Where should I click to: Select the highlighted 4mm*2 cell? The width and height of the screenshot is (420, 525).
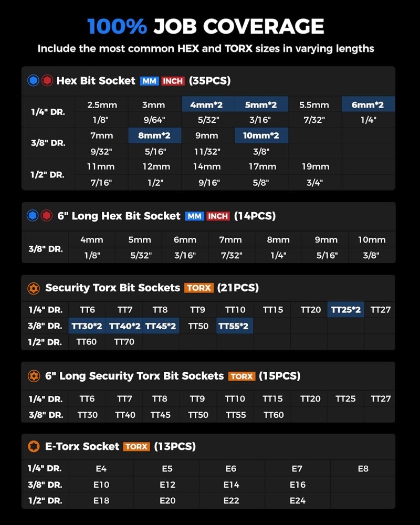pyautogui.click(x=207, y=105)
